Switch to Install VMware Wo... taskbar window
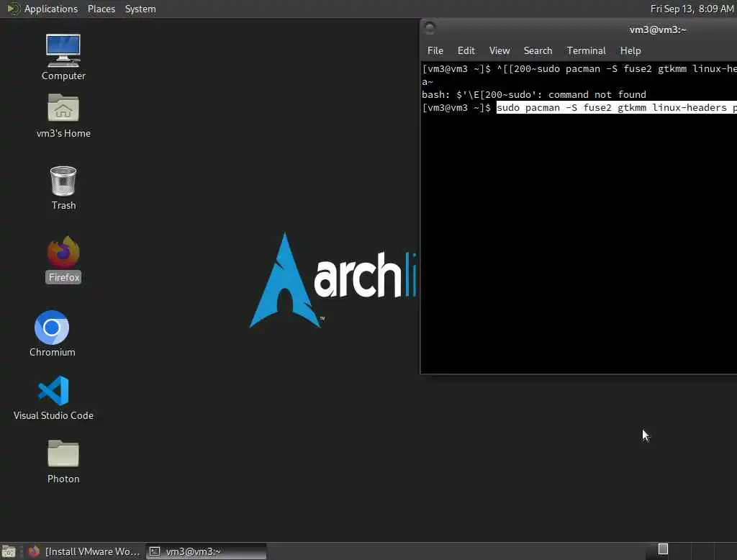This screenshot has width=737, height=560. [x=83, y=551]
